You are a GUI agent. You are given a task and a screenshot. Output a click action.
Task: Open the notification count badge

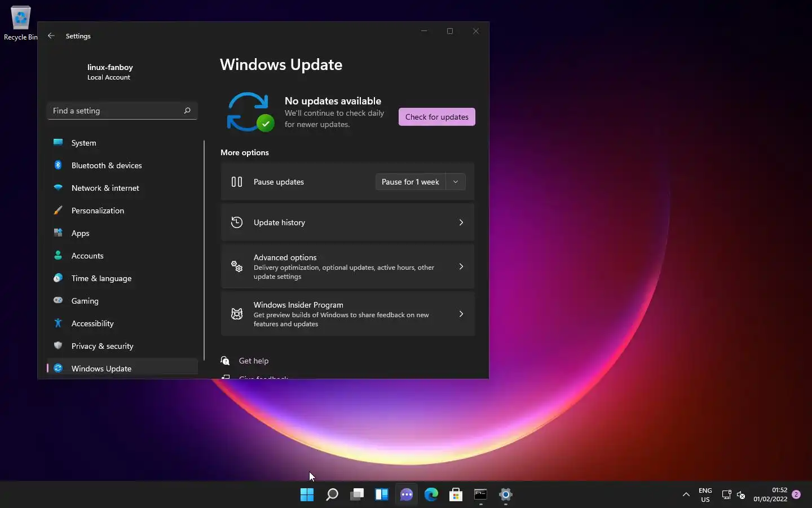[x=796, y=494]
